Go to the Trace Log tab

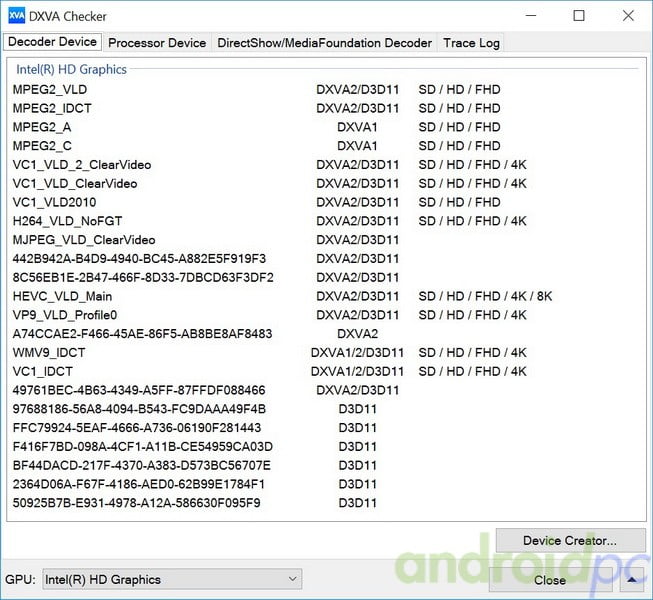(472, 43)
